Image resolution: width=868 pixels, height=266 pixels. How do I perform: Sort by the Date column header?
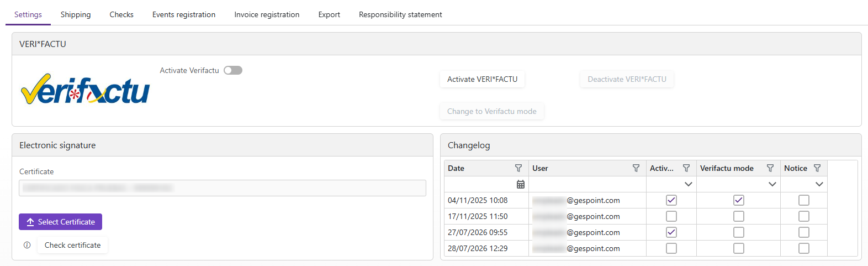pos(456,168)
